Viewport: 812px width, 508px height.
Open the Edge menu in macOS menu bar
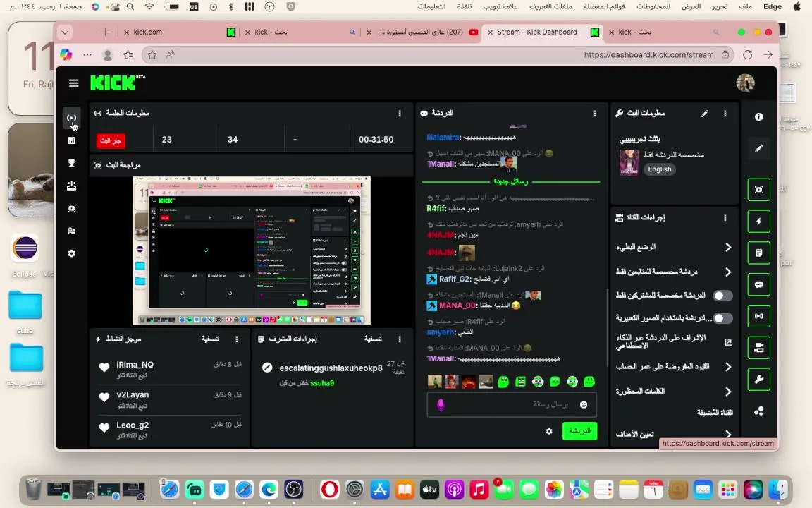coord(772,7)
